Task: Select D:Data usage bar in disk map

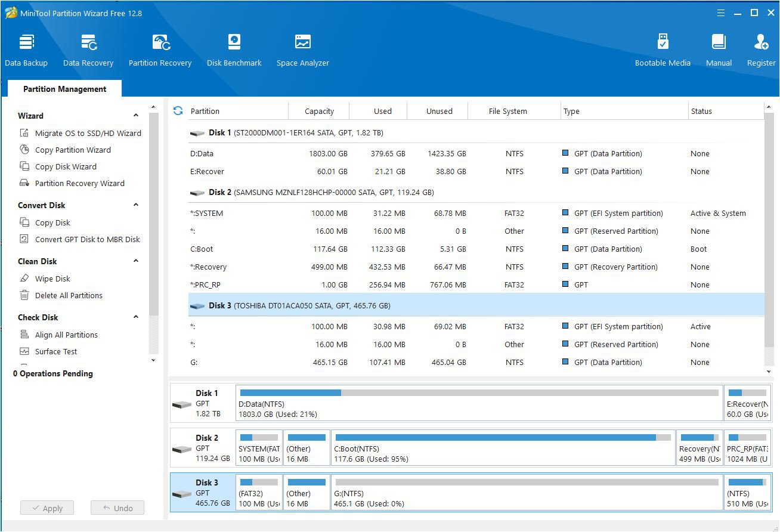Action: point(479,393)
